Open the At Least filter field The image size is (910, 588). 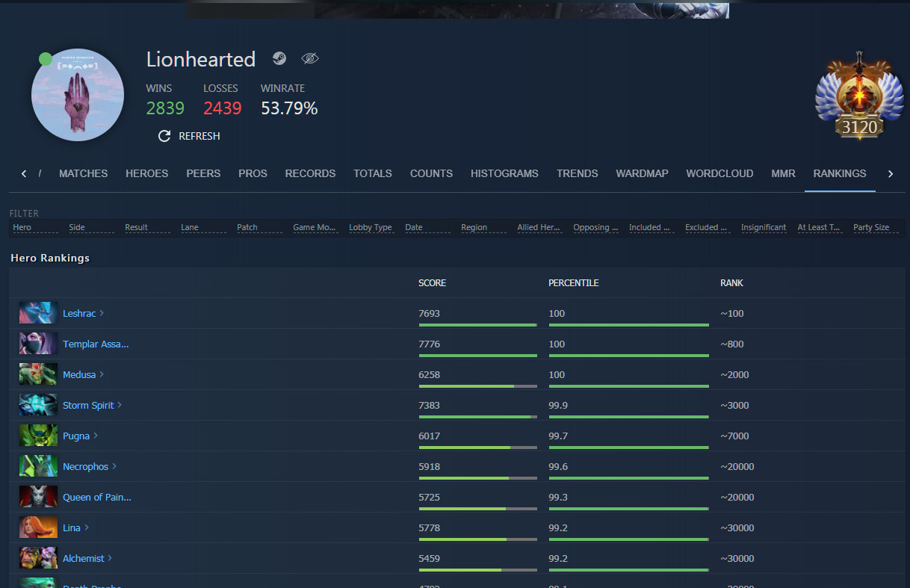(820, 227)
